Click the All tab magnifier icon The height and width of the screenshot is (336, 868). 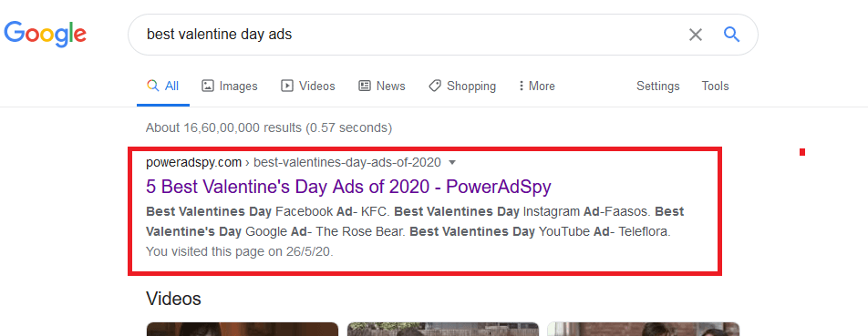[x=153, y=86]
